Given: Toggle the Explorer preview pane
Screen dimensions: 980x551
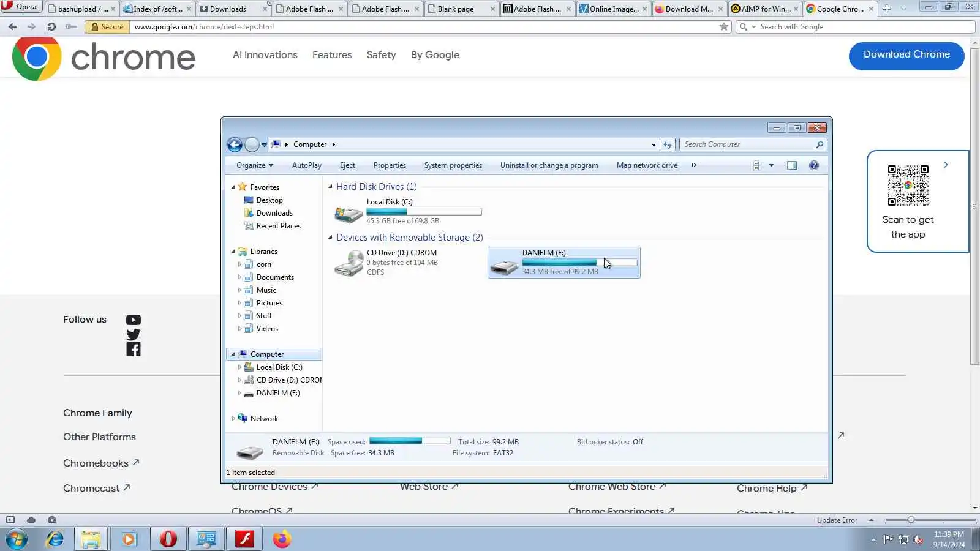Looking at the screenshot, I should (792, 165).
